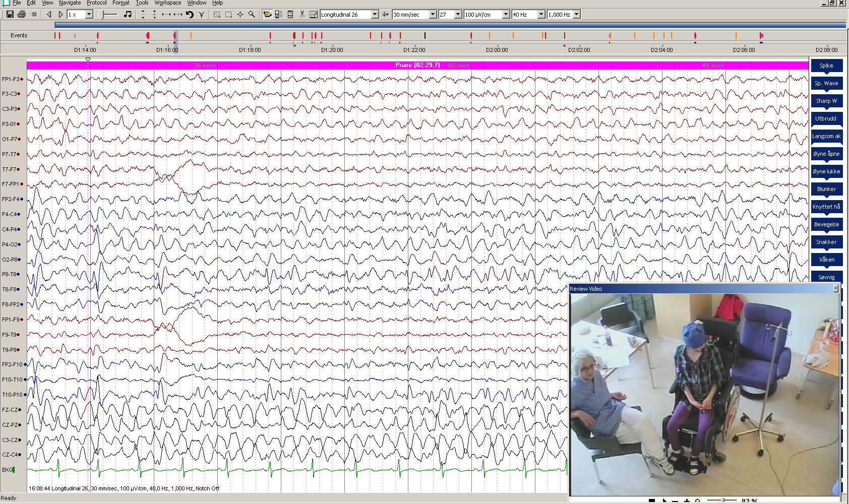Click the Øyne åpne event button
Screen dimensions: 849x504
click(x=826, y=154)
